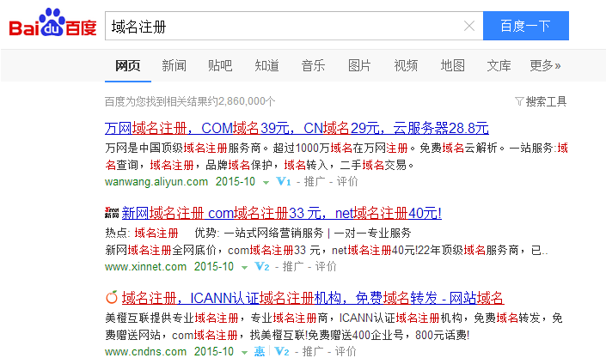Click the xinnet text 一站式网络营销服务
Image resolution: width=606 pixels, height=364 pixels.
273,234
